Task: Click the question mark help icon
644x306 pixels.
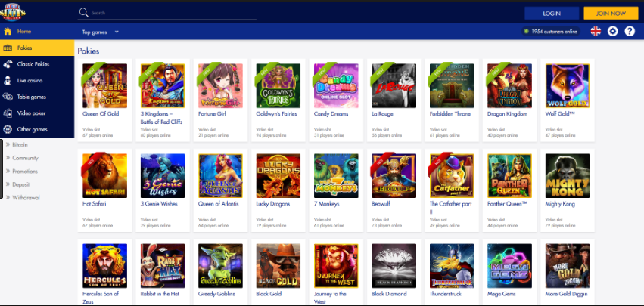Action: coord(630,31)
